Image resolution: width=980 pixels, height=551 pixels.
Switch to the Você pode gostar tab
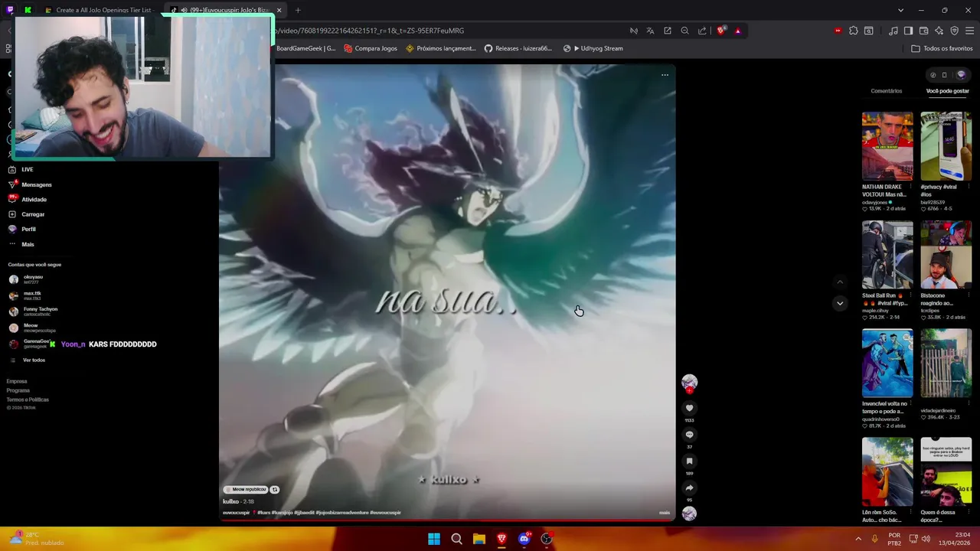pyautogui.click(x=947, y=91)
